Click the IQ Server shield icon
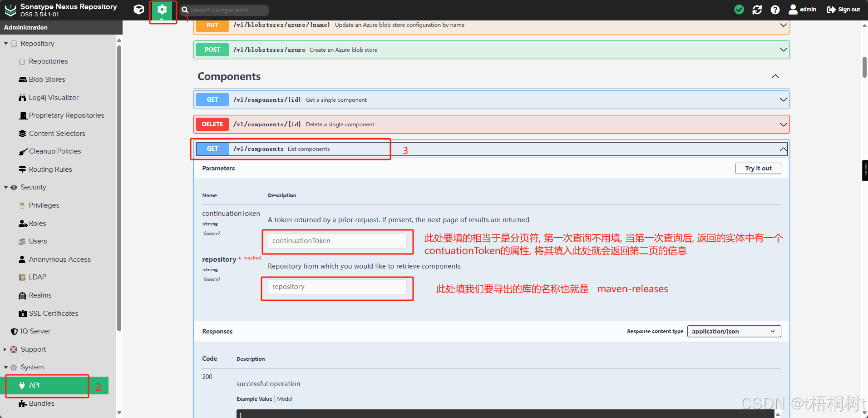 click(x=14, y=331)
